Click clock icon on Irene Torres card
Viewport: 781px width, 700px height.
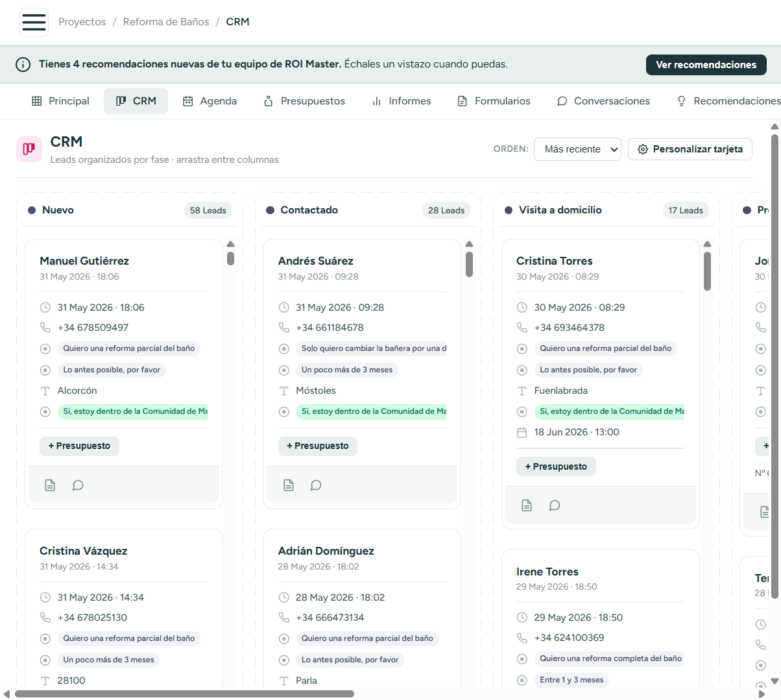pyautogui.click(x=522, y=618)
